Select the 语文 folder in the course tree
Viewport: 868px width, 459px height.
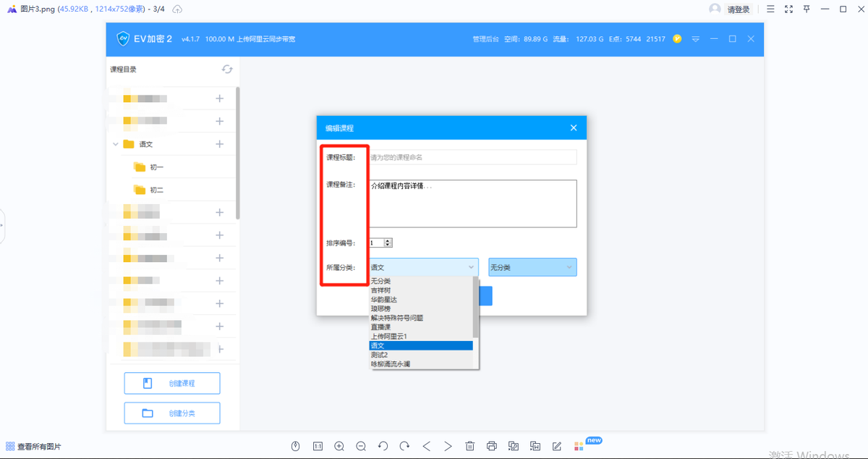point(145,144)
